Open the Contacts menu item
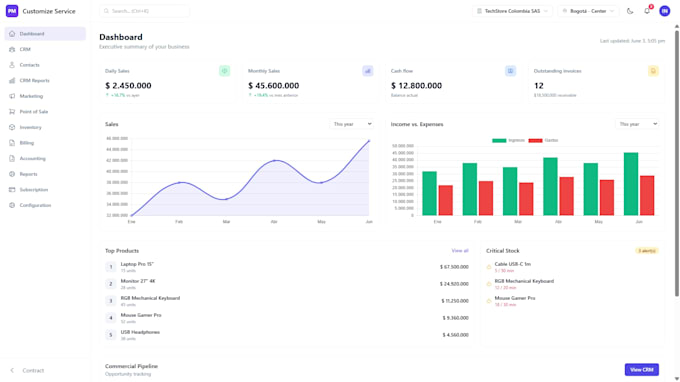Image resolution: width=680 pixels, height=382 pixels. pyautogui.click(x=45, y=65)
